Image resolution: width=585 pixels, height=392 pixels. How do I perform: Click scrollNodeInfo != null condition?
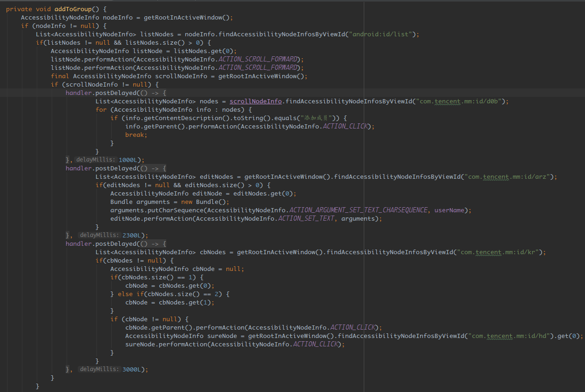[106, 84]
